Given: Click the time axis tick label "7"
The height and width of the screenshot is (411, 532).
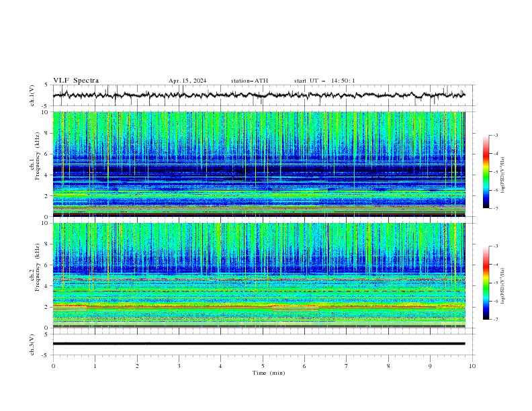Looking at the screenshot, I should 347,366.
